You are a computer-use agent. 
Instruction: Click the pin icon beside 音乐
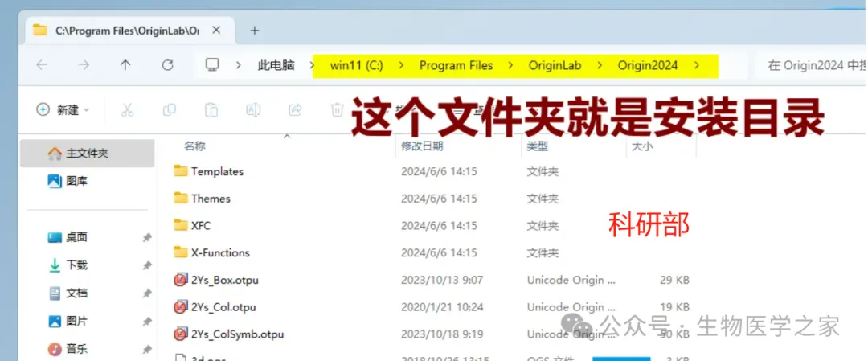click(147, 350)
